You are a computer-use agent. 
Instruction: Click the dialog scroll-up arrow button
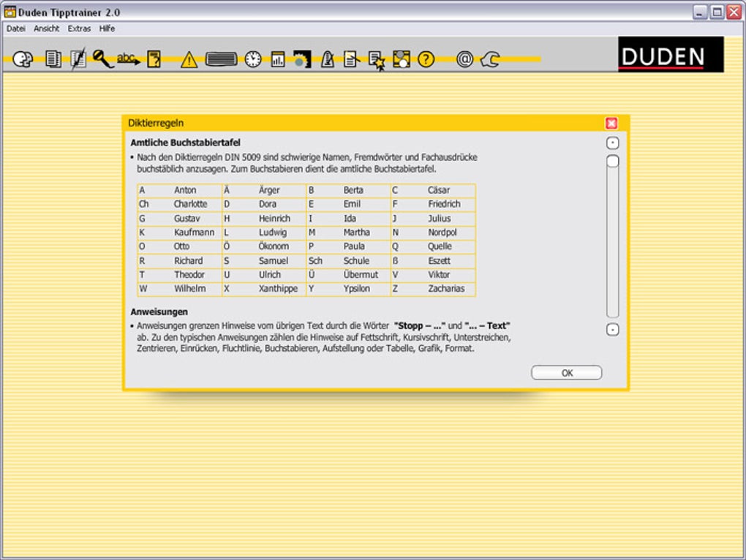coord(612,143)
